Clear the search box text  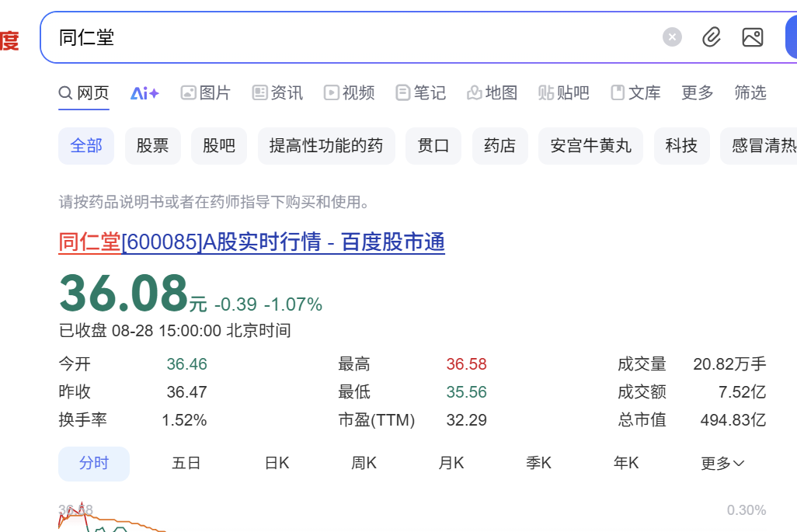click(672, 37)
